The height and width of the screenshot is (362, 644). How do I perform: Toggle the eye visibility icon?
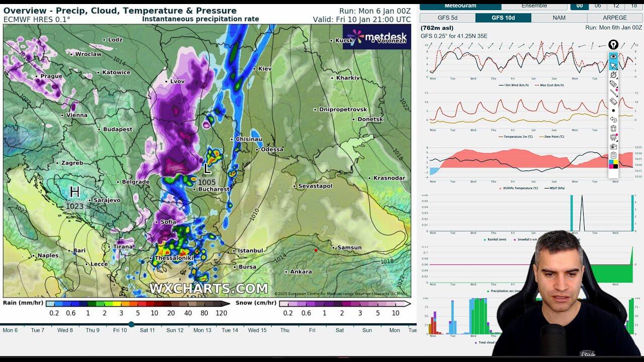[613, 57]
